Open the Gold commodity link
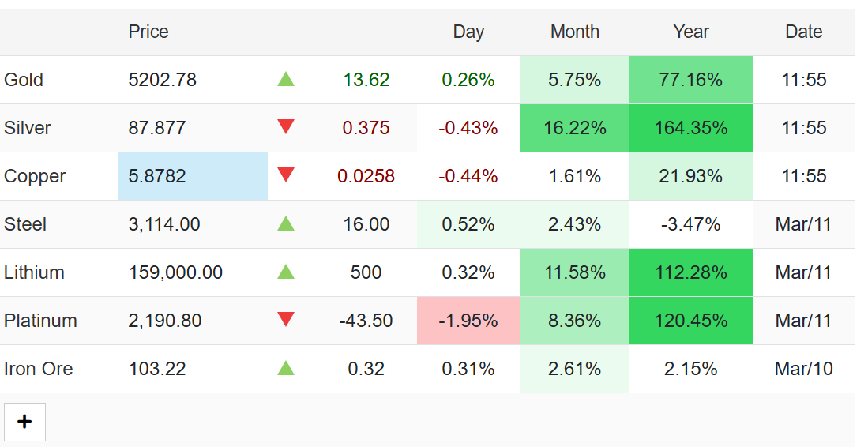 pyautogui.click(x=24, y=80)
